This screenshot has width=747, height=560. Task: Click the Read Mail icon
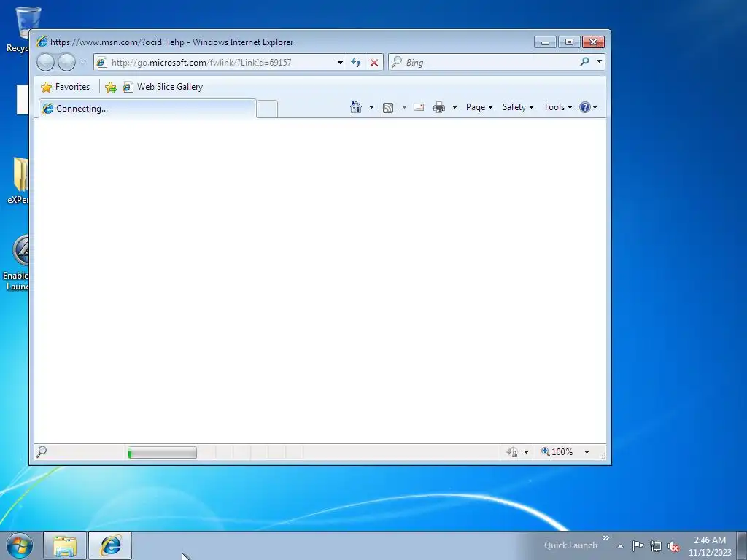419,107
